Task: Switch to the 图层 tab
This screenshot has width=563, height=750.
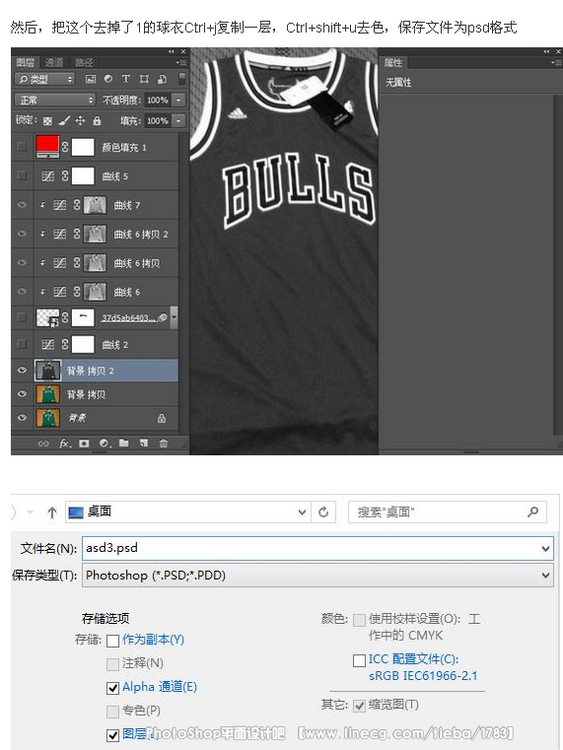Action: pyautogui.click(x=25, y=62)
